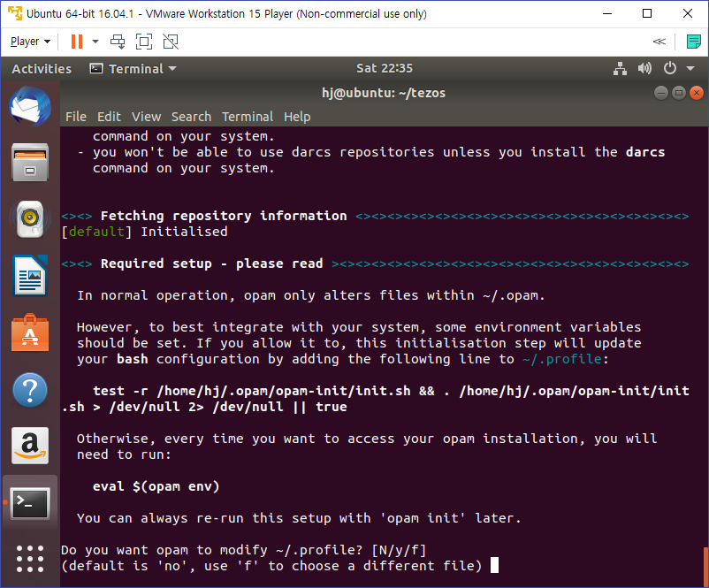Viewport: 709px width, 588px height.
Task: Toggle VMware Unity mode icon
Action: 171,42
